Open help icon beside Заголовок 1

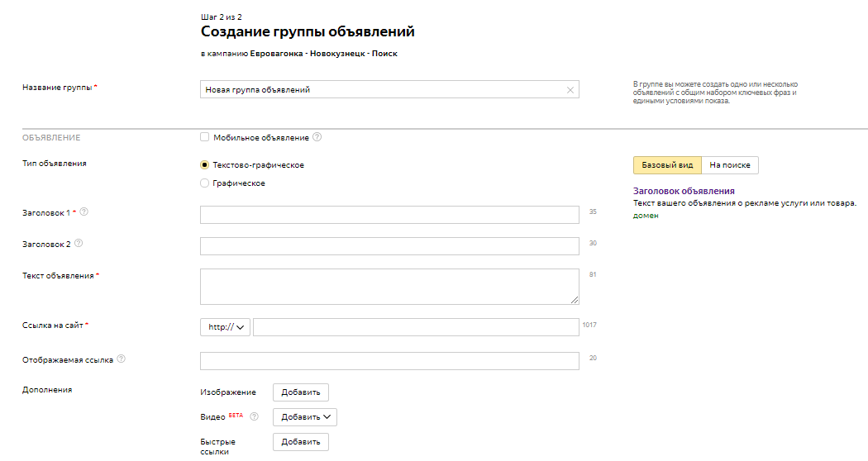83,211
